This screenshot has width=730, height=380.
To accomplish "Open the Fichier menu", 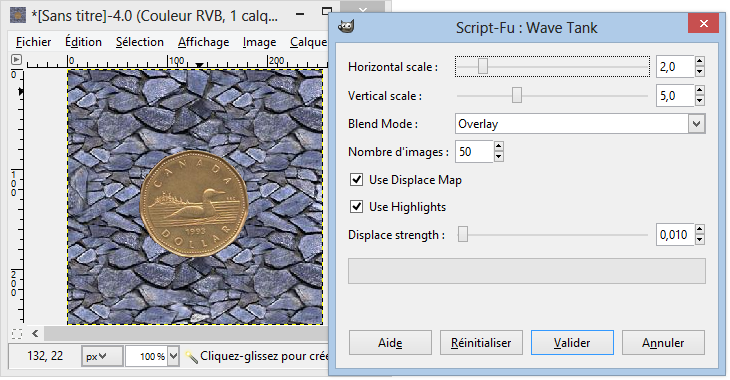I will coord(33,42).
